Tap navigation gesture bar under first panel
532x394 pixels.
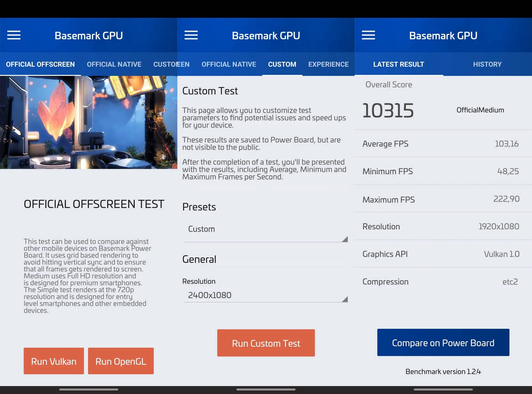[89, 389]
